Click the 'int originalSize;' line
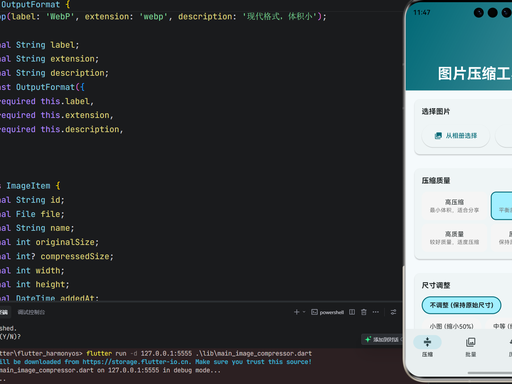 click(x=57, y=242)
